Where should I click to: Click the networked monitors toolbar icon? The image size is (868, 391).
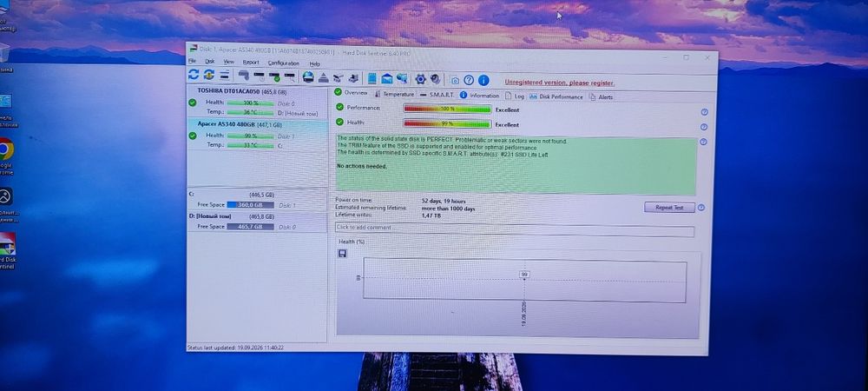pos(402,79)
